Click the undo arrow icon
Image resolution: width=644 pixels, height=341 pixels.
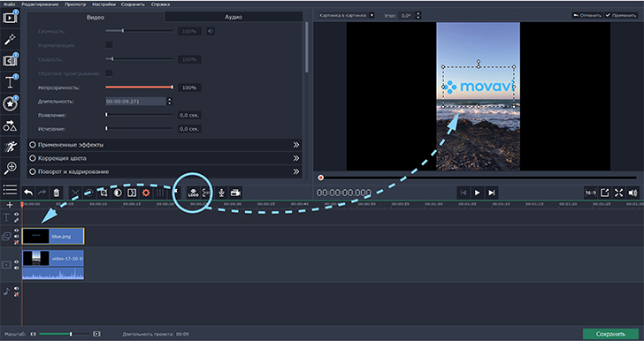(28, 193)
